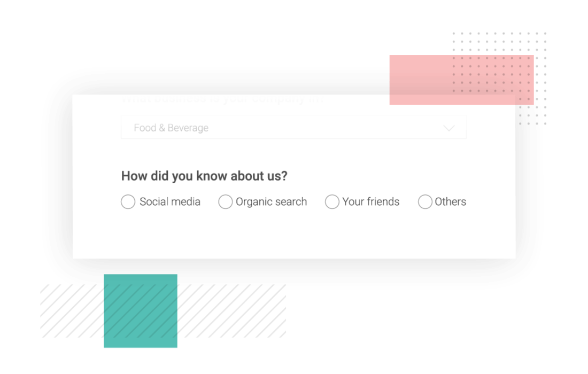
Task: Click the teal square decoration
Action: [141, 310]
